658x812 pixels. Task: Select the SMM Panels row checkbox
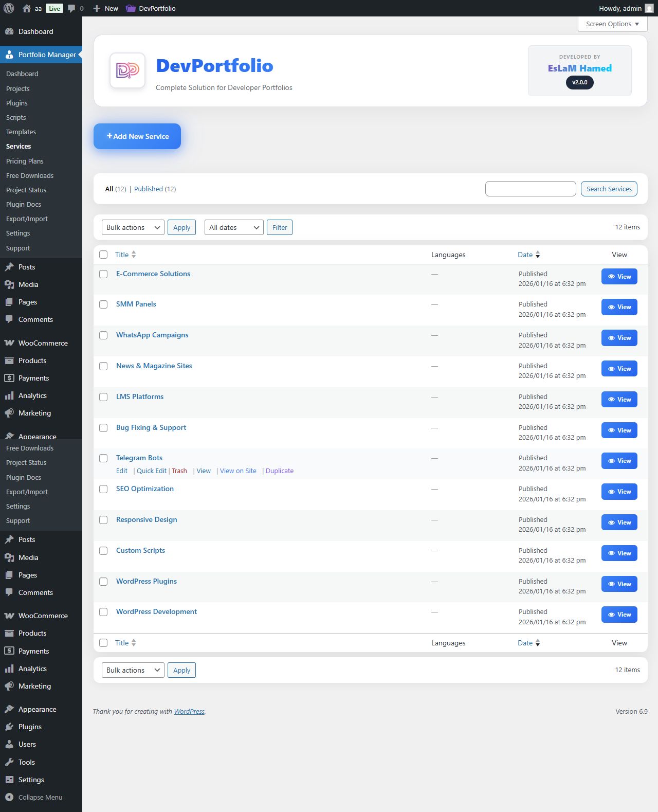coord(103,304)
